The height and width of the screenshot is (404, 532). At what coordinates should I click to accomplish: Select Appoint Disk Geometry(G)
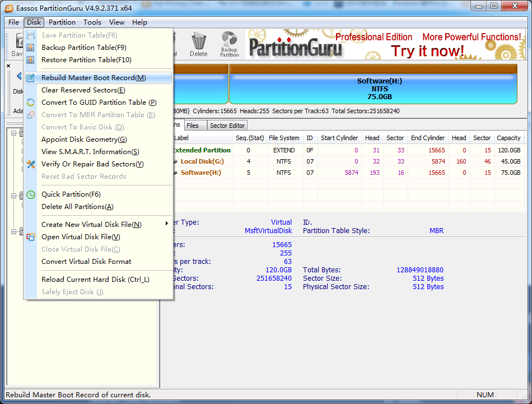tap(84, 140)
